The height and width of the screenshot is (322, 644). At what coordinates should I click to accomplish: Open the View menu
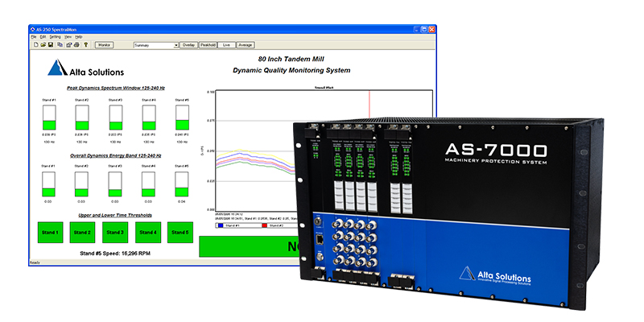(68, 37)
